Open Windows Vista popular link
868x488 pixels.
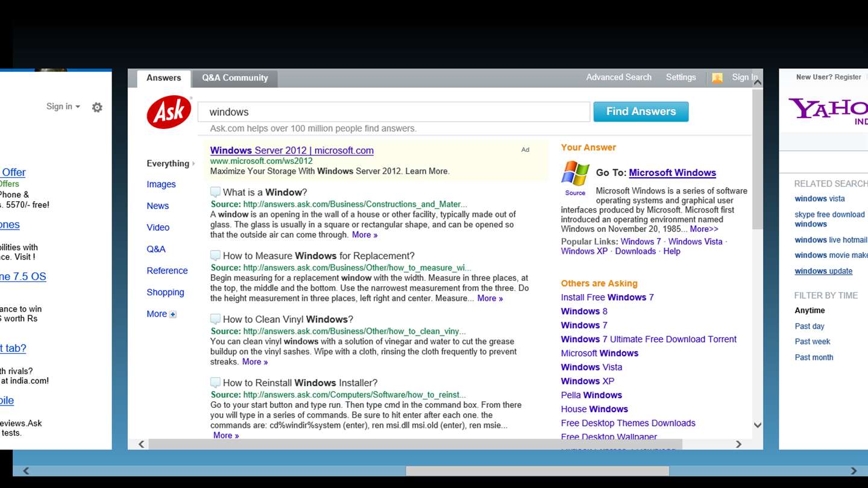[695, 242]
